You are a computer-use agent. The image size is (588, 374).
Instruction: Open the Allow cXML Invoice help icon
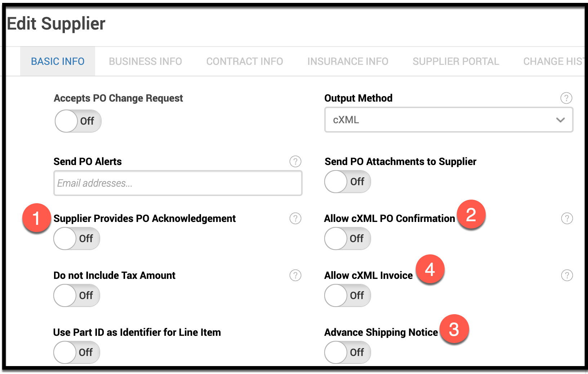click(x=567, y=275)
